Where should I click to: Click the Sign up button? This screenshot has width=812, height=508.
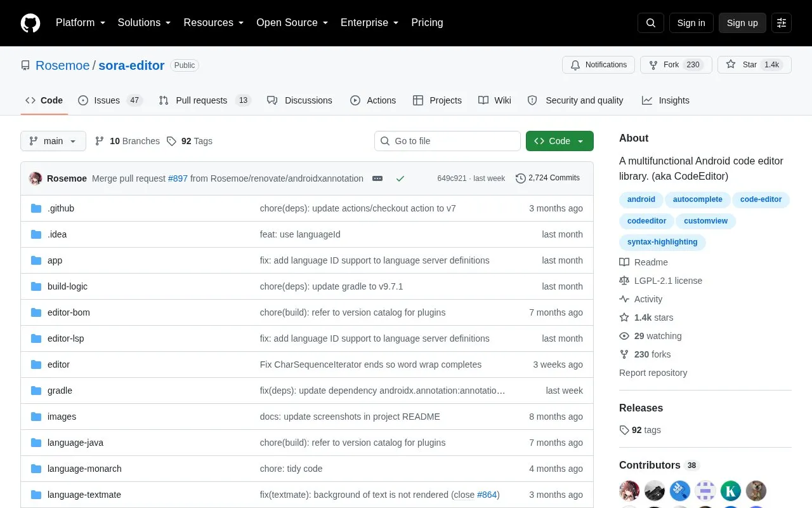pos(742,23)
